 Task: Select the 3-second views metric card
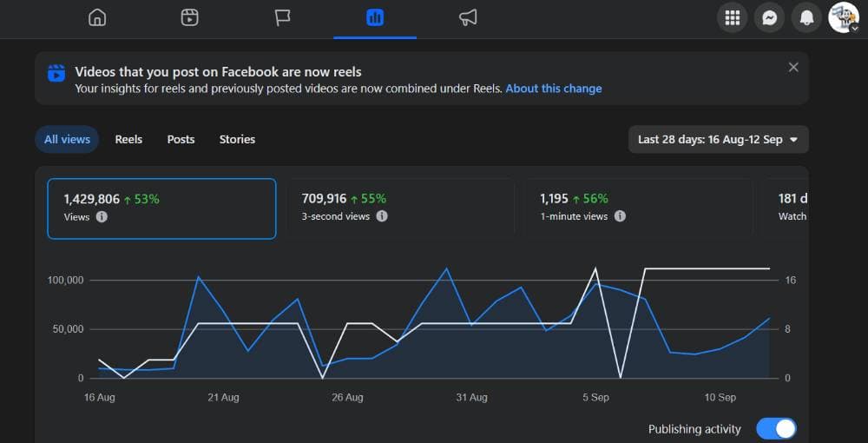401,208
